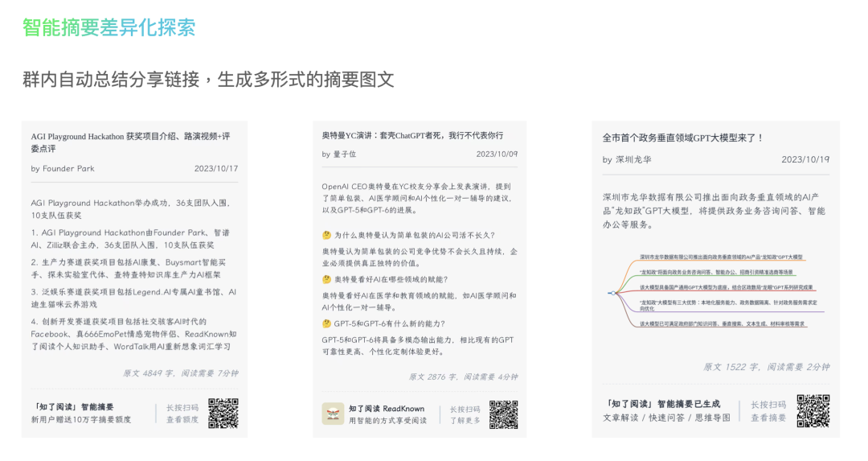Click the green mind map branch "龙知政"将面向政务业务咨询
The width and height of the screenshot is (868, 461).
click(x=717, y=273)
